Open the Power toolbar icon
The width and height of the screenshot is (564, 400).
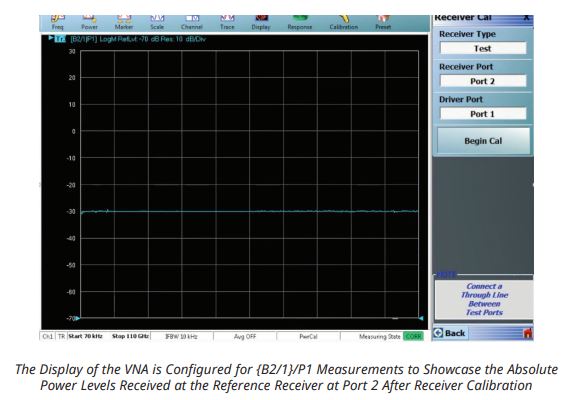[x=89, y=23]
